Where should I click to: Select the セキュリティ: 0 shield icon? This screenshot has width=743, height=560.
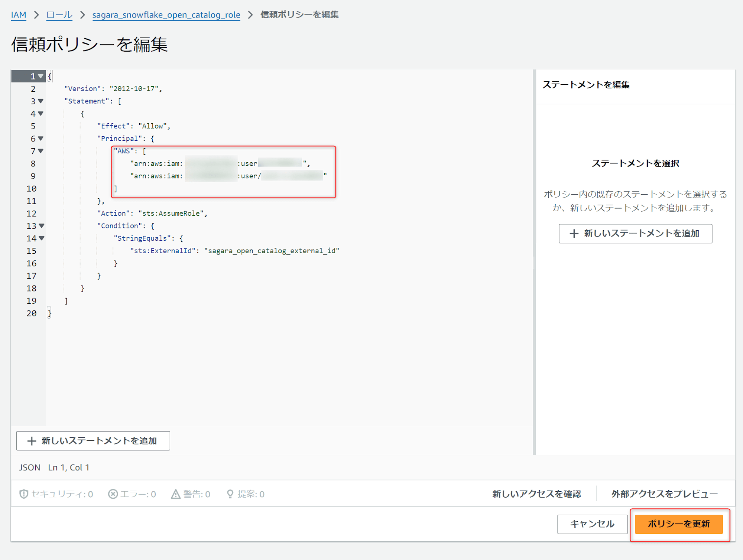point(24,494)
